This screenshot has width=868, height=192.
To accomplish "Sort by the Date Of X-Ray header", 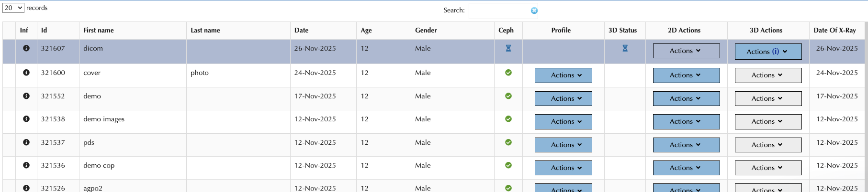I will pyautogui.click(x=834, y=30).
